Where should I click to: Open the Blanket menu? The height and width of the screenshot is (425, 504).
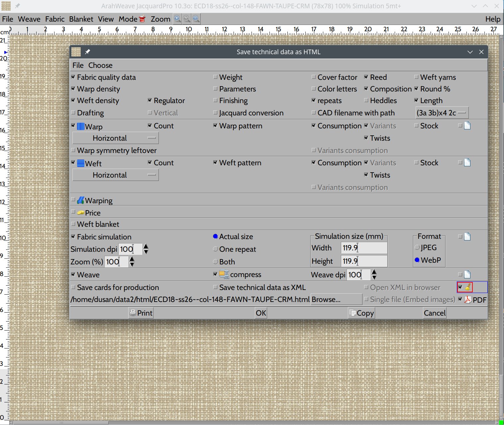pos(81,19)
